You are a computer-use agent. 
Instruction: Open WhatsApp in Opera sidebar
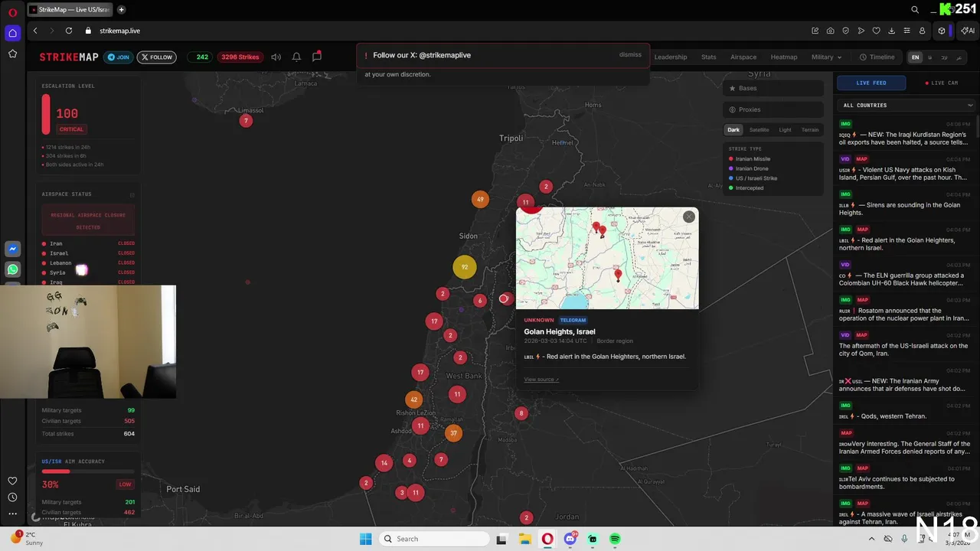[12, 269]
